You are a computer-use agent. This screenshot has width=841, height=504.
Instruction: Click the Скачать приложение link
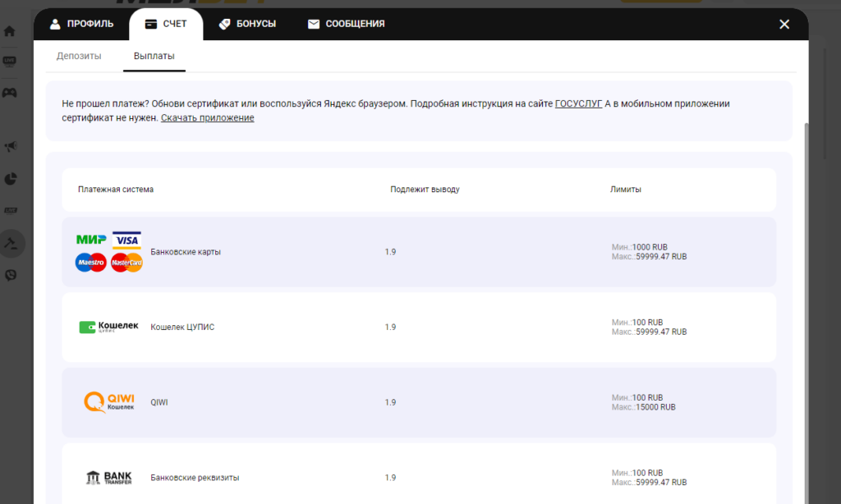pyautogui.click(x=208, y=117)
